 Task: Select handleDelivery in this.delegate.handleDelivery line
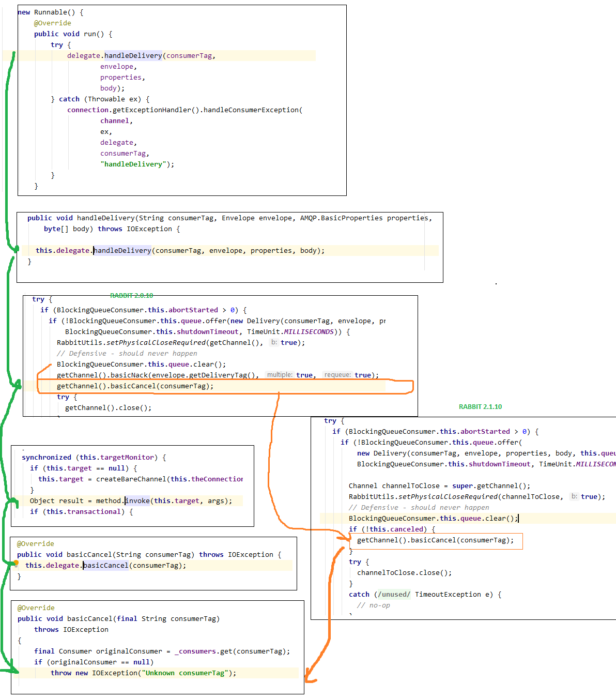pyautogui.click(x=122, y=250)
